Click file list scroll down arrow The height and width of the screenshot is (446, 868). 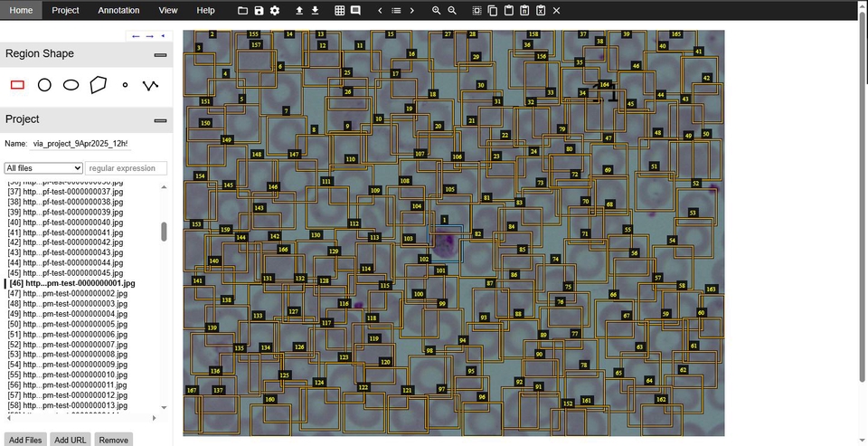pos(164,408)
